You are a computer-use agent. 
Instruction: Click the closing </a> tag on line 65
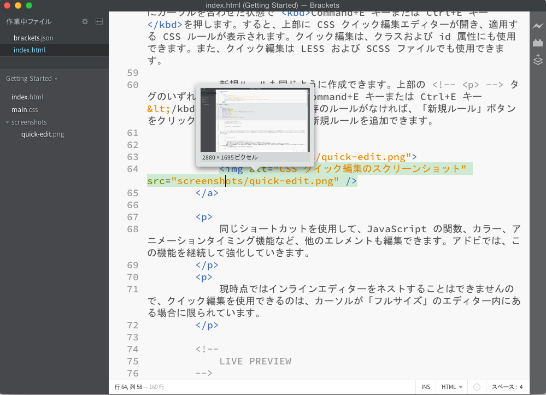coord(207,193)
